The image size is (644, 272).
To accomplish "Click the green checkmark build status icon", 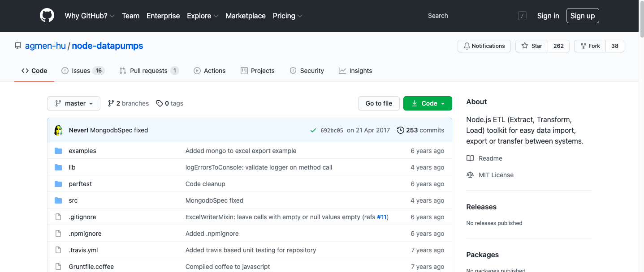I will 313,131.
